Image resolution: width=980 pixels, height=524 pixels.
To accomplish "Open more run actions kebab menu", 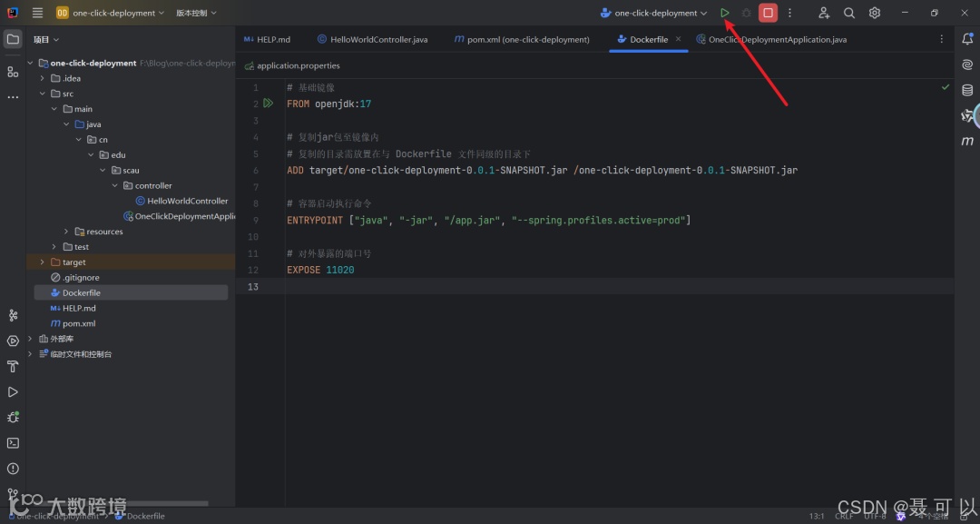I will click(790, 13).
